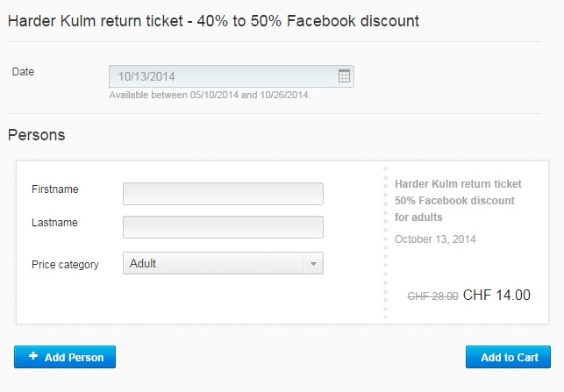564x392 pixels.
Task: Click the struck-through CHF 28.00 price
Action: pos(432,296)
